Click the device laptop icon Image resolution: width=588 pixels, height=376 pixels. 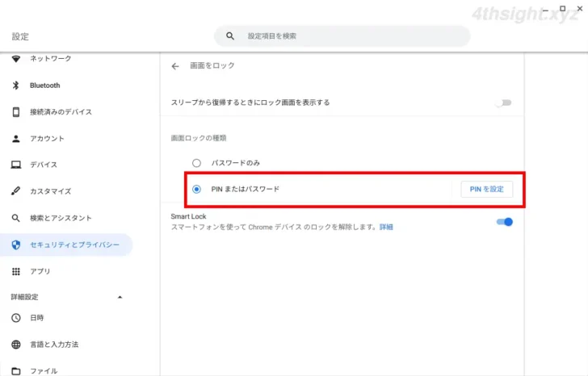coord(16,165)
